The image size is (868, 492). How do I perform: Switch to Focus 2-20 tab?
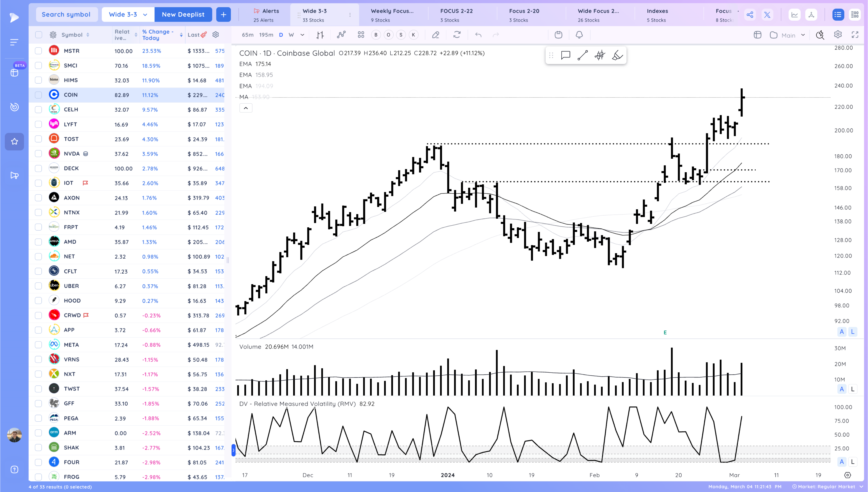pyautogui.click(x=524, y=15)
